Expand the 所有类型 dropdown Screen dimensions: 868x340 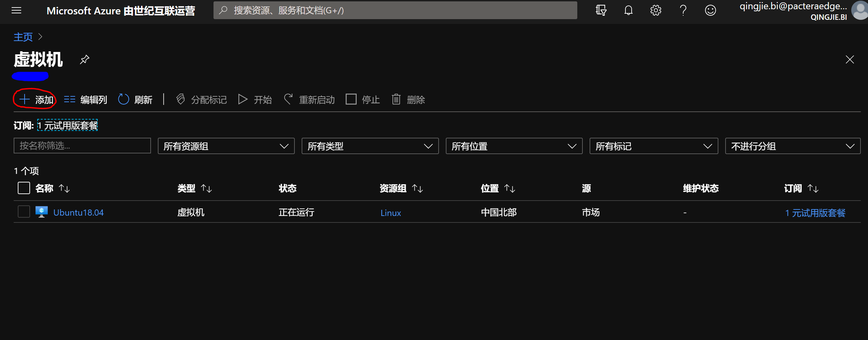coord(370,146)
